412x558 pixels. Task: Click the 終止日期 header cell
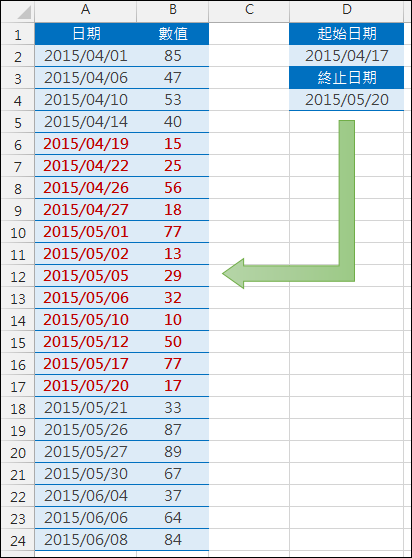pyautogui.click(x=347, y=78)
